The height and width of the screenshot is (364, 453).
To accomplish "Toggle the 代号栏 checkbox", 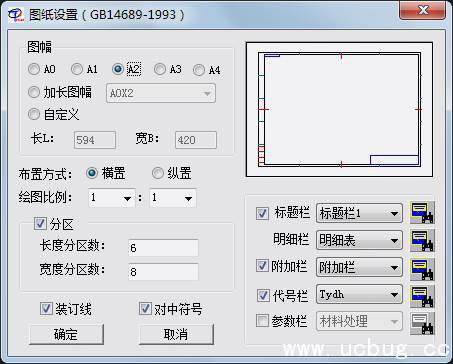I will coord(263,295).
